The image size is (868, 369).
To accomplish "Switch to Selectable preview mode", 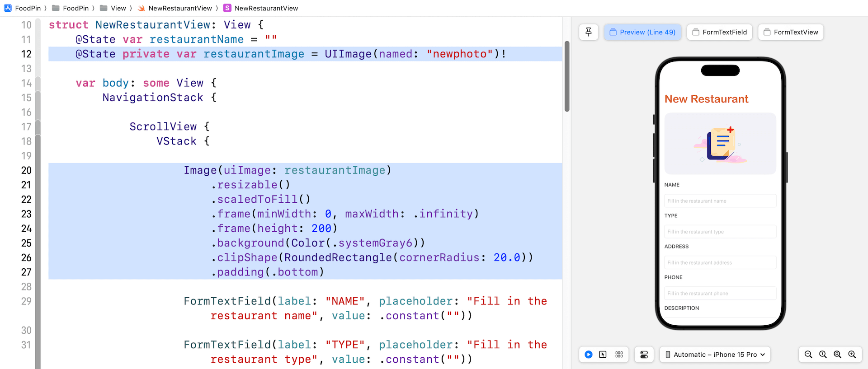I will pyautogui.click(x=603, y=355).
